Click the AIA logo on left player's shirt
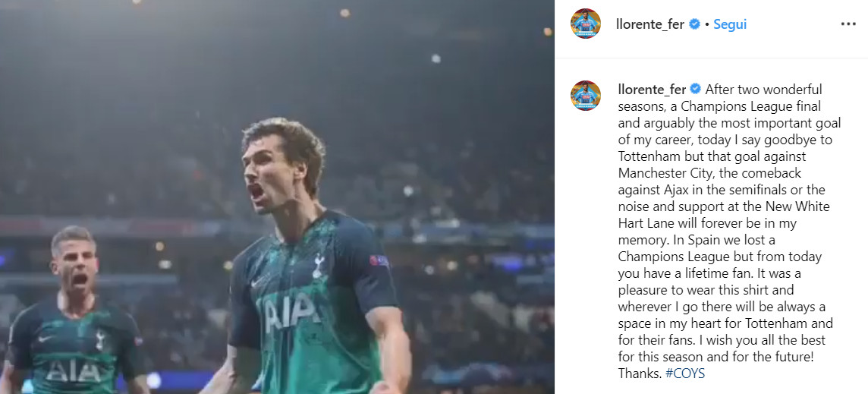The height and width of the screenshot is (394, 868). click(x=73, y=370)
